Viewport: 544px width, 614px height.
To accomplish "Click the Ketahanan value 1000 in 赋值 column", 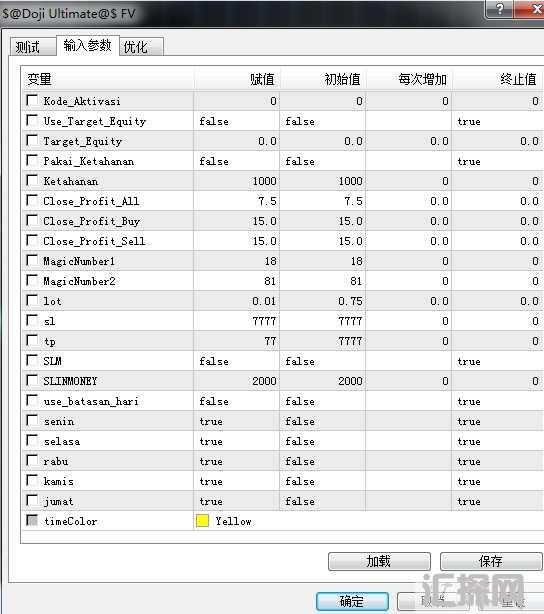I will tap(264, 181).
